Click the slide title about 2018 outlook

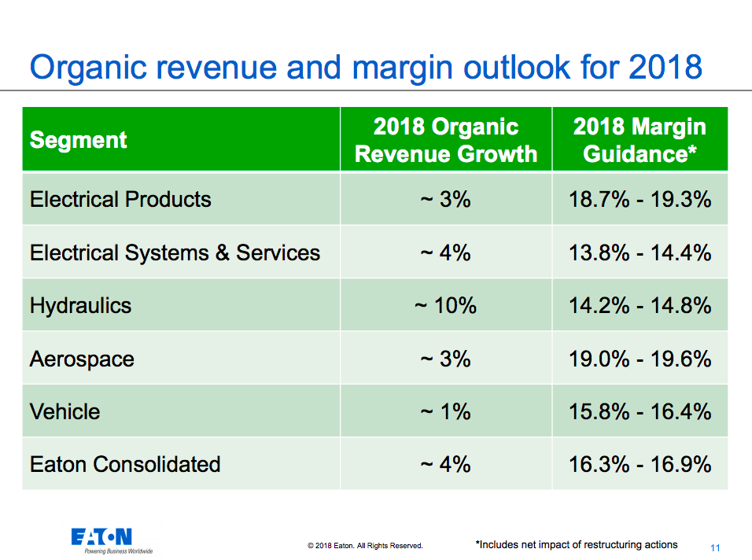(366, 68)
